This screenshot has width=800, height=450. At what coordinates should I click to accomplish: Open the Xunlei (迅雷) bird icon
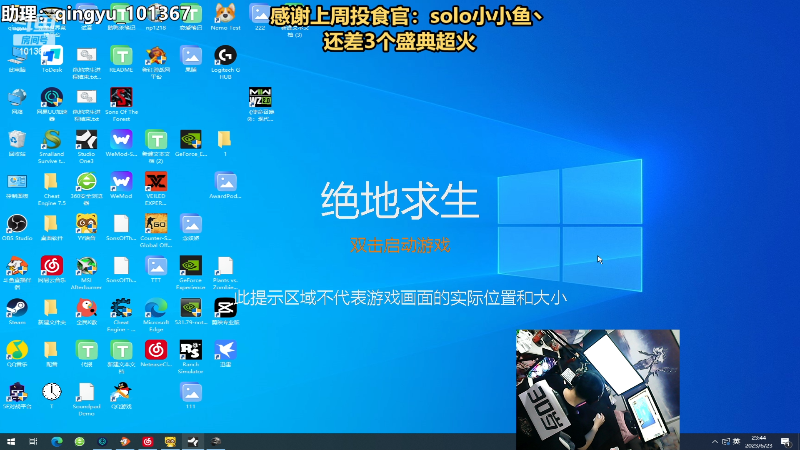(x=225, y=354)
